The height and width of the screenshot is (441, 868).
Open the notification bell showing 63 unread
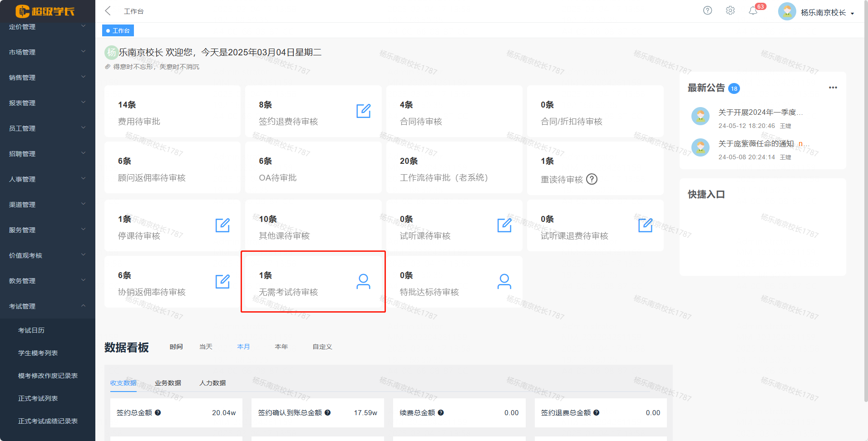point(753,10)
